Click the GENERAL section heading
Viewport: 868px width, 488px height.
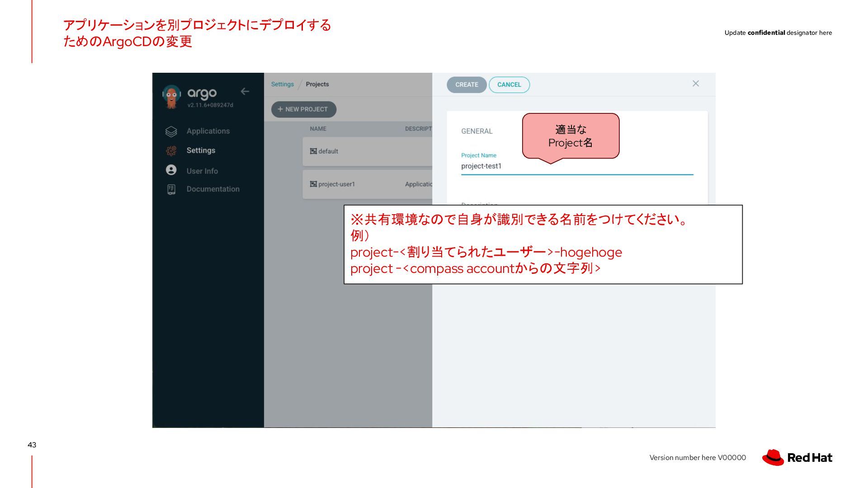pyautogui.click(x=477, y=131)
